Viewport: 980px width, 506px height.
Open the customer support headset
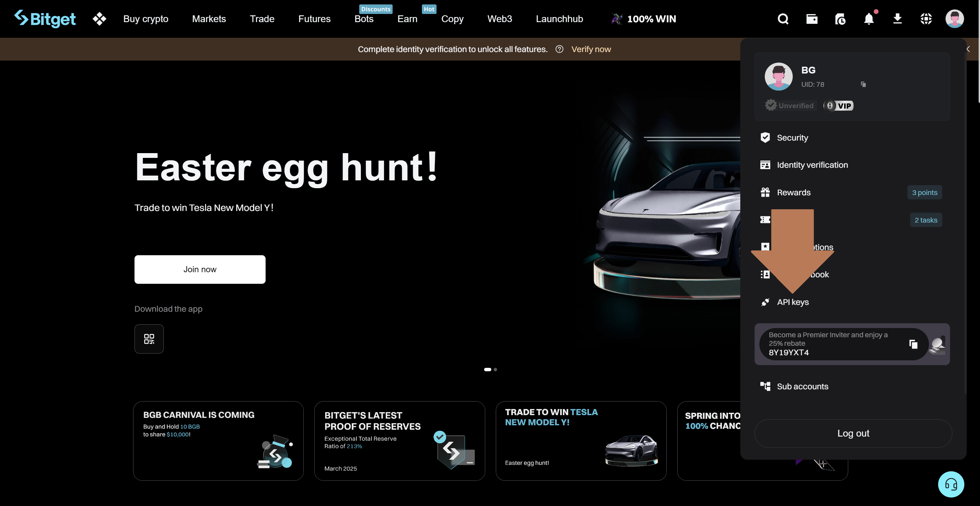click(951, 484)
